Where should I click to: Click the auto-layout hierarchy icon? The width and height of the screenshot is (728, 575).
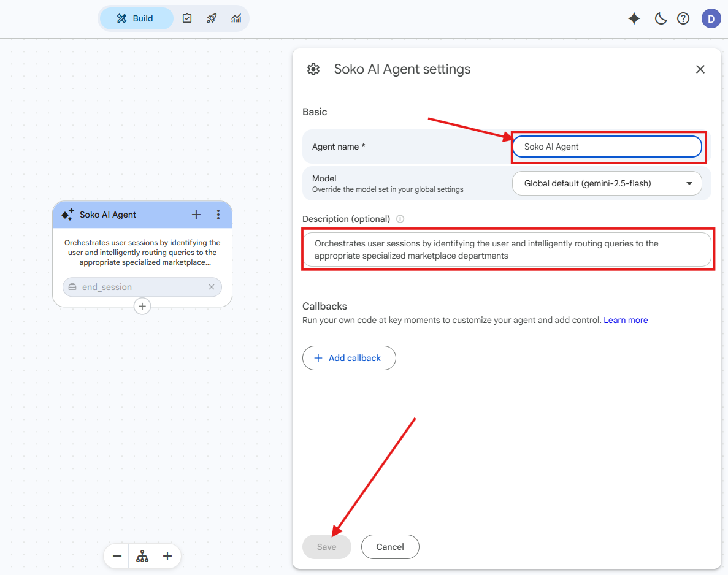(142, 556)
